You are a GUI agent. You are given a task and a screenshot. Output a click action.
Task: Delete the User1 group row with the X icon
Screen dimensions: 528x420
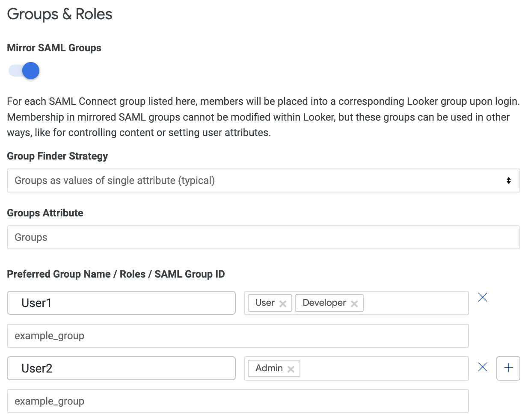click(x=482, y=297)
